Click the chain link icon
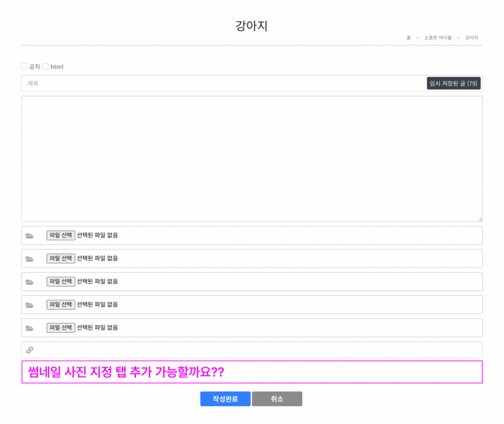The width and height of the screenshot is (504, 424). point(29,350)
